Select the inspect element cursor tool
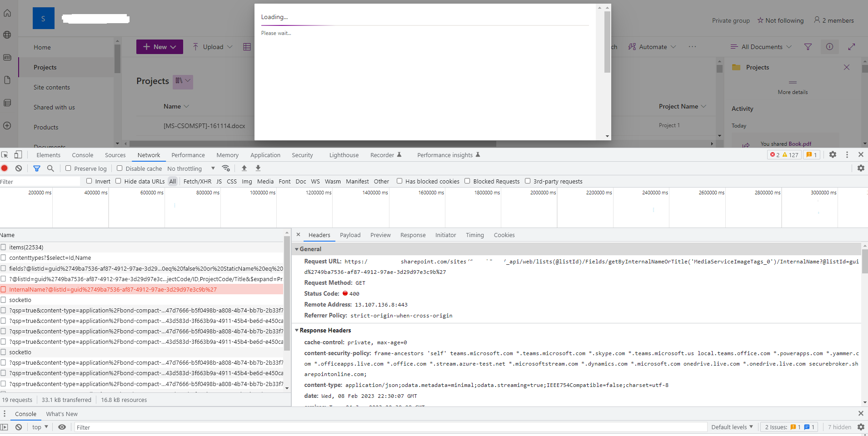 pyautogui.click(x=5, y=154)
